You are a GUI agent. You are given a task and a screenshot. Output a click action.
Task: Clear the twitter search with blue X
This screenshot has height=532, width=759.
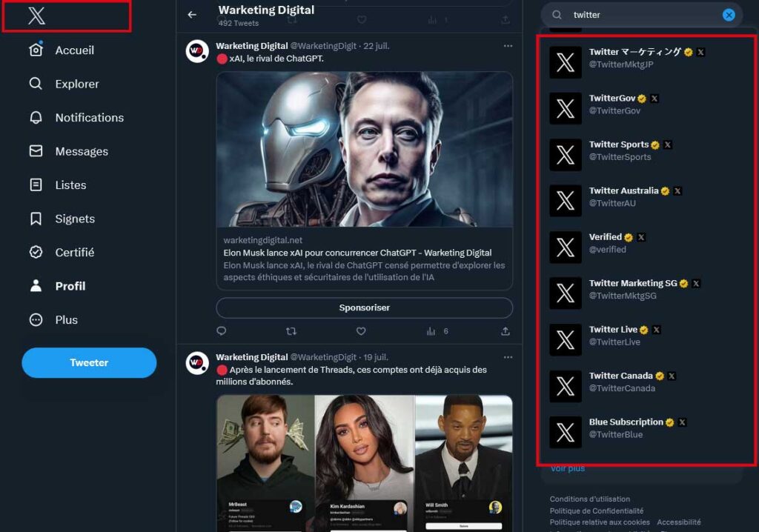(729, 15)
